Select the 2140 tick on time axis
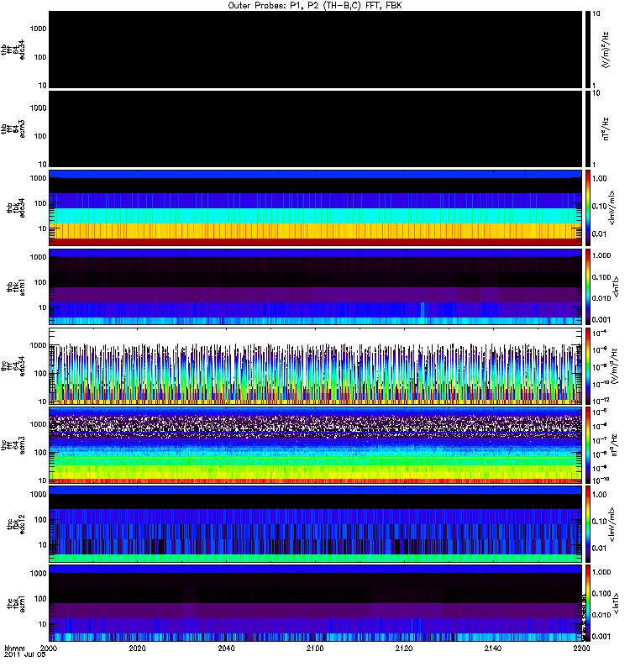 tap(492, 648)
